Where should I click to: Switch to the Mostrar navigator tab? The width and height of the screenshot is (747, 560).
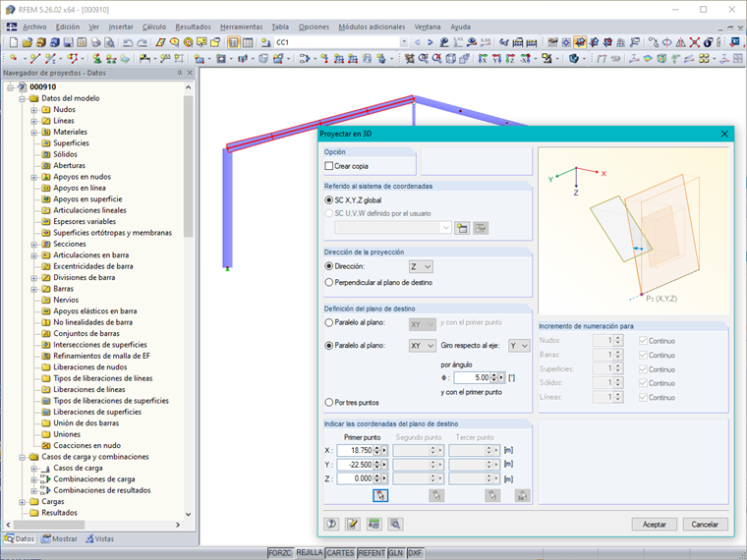tap(60, 538)
